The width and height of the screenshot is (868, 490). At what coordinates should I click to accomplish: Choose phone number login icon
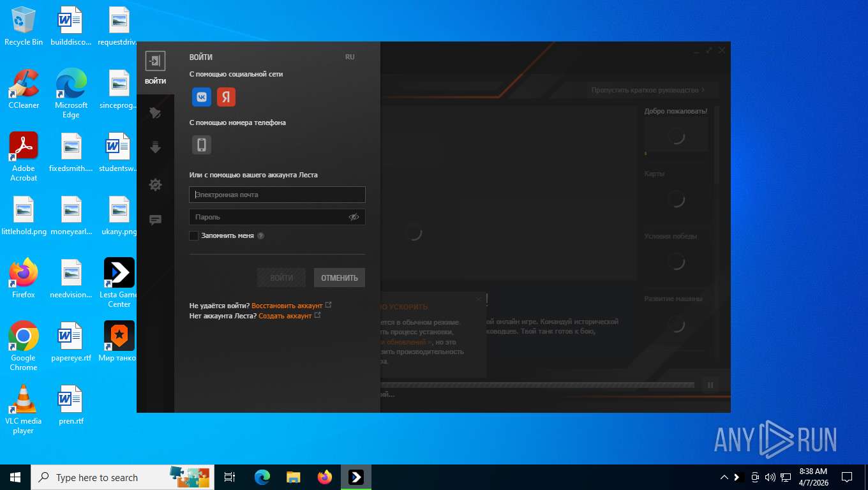click(202, 145)
